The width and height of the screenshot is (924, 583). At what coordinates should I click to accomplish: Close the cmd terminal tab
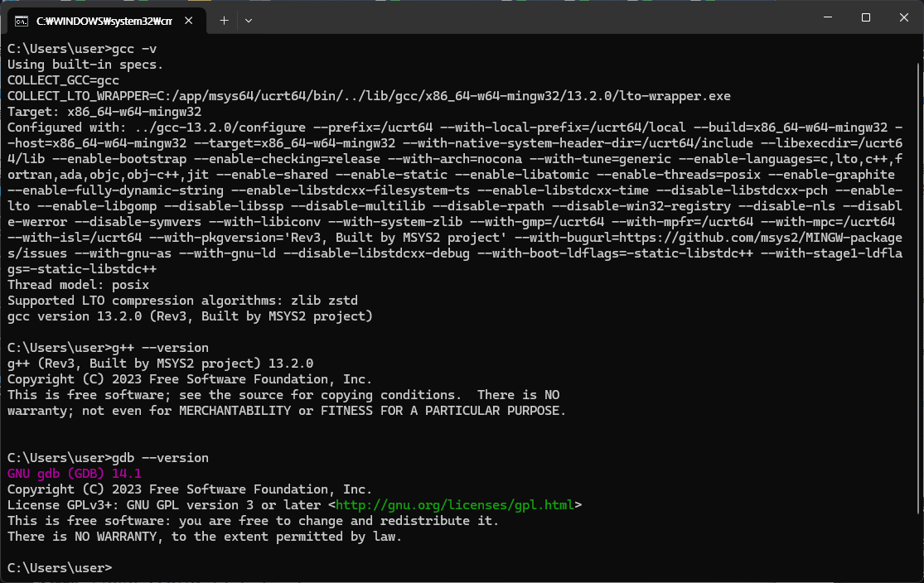[x=189, y=21]
